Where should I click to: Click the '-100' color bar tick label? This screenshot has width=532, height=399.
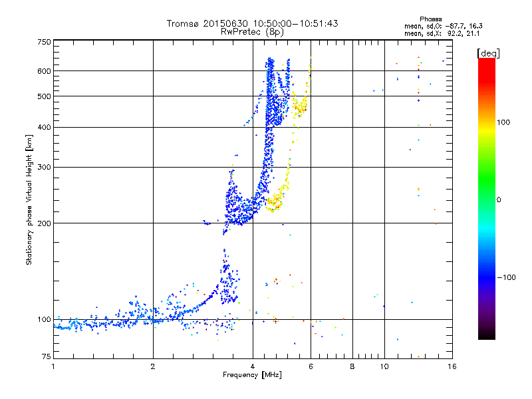point(506,277)
